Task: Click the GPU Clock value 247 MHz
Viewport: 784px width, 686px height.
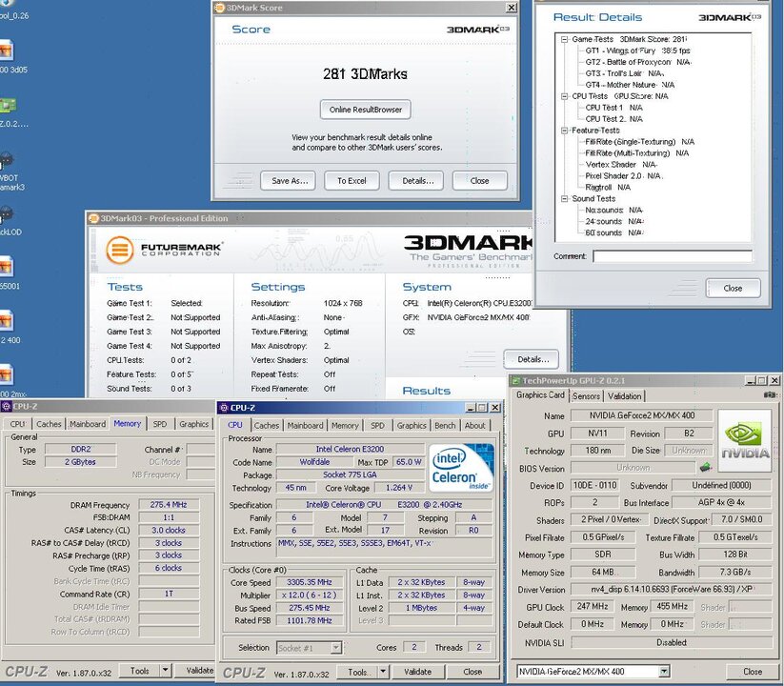Action: (592, 607)
